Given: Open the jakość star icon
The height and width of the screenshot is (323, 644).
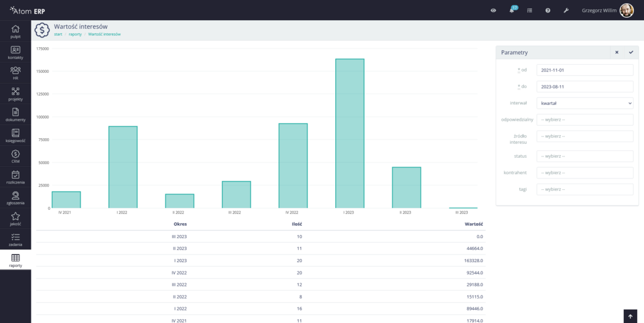Looking at the screenshot, I should 15,219.
